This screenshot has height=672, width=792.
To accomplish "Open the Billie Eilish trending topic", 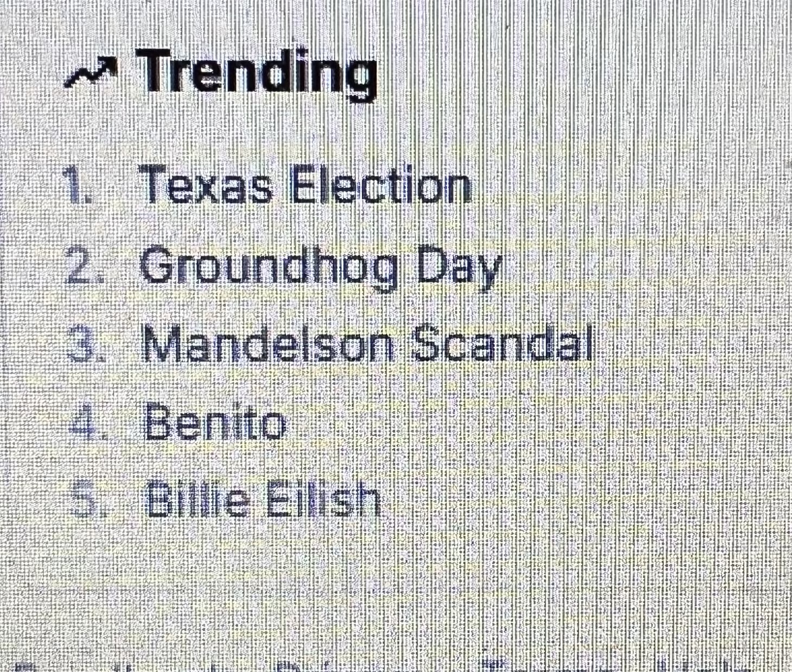I will (263, 500).
